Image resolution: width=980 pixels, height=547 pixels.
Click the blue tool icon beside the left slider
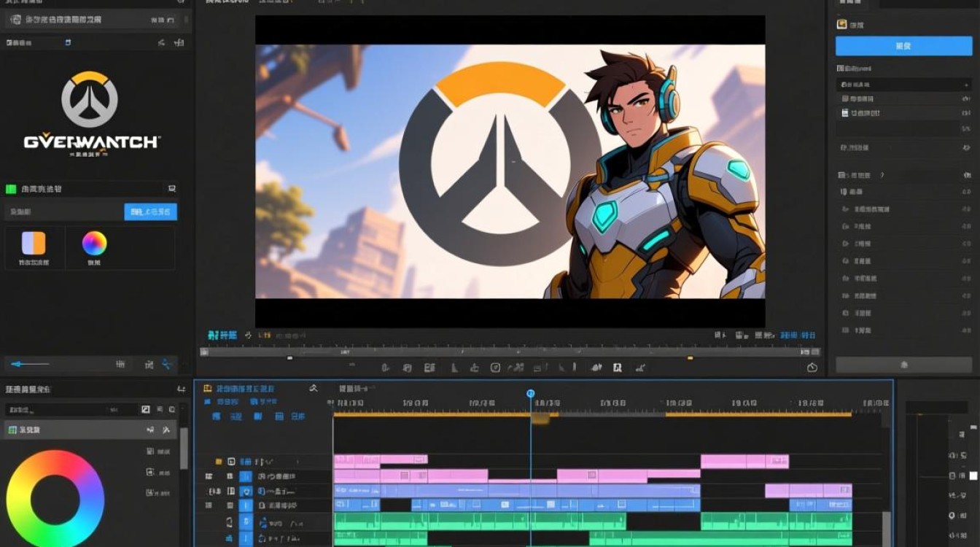coord(167,364)
